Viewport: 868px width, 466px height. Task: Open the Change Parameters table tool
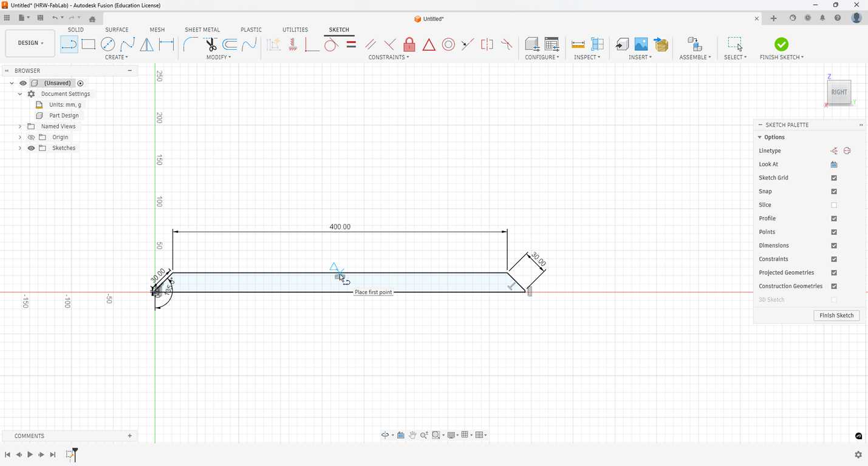pos(552,44)
